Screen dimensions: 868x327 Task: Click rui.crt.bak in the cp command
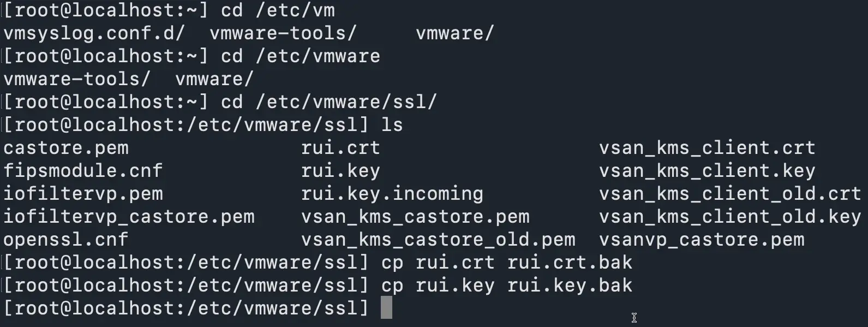[x=570, y=263]
